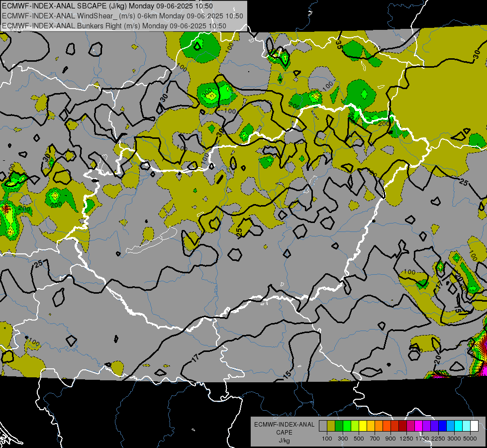
Task: Click the WindShear 0-6km header line
Action: point(122,16)
